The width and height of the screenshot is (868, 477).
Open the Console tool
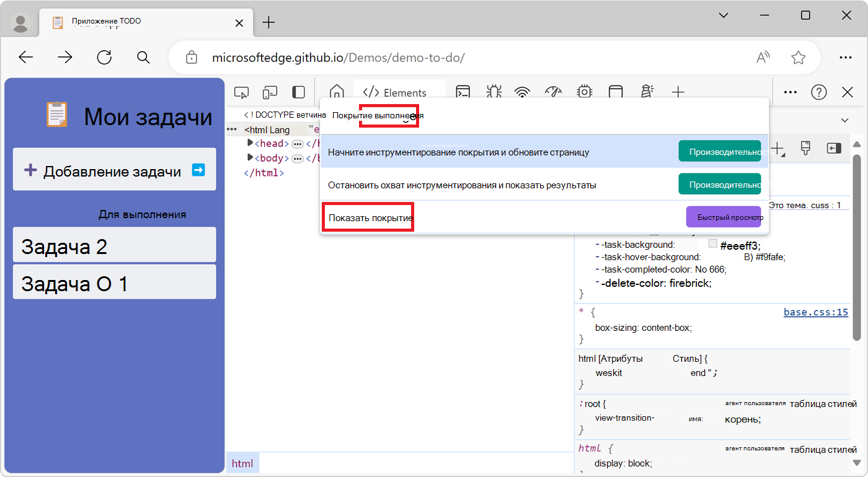tap(463, 92)
